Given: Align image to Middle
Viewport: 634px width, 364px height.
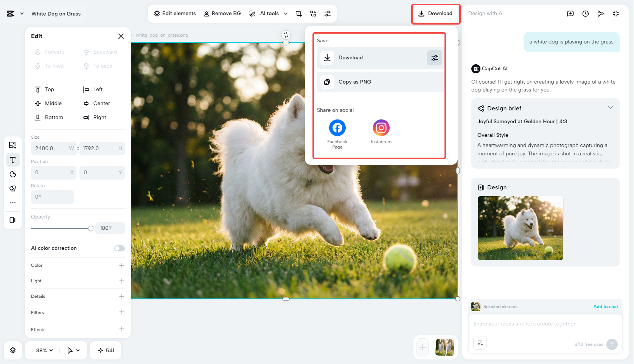Looking at the screenshot, I should tap(48, 104).
